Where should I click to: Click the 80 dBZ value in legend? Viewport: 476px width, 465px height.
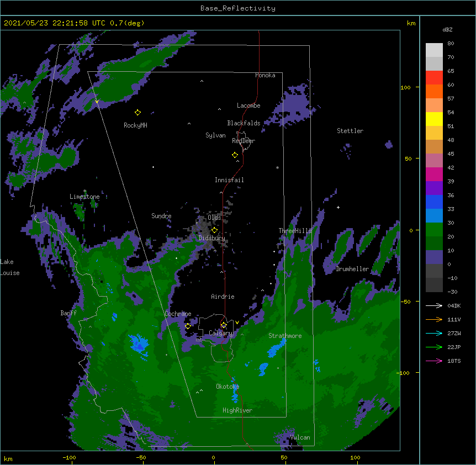click(x=451, y=44)
